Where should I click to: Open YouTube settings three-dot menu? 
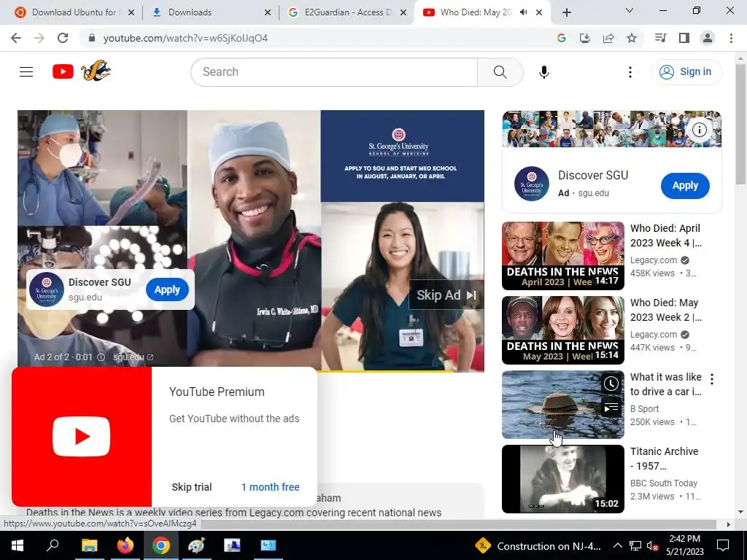[630, 72]
